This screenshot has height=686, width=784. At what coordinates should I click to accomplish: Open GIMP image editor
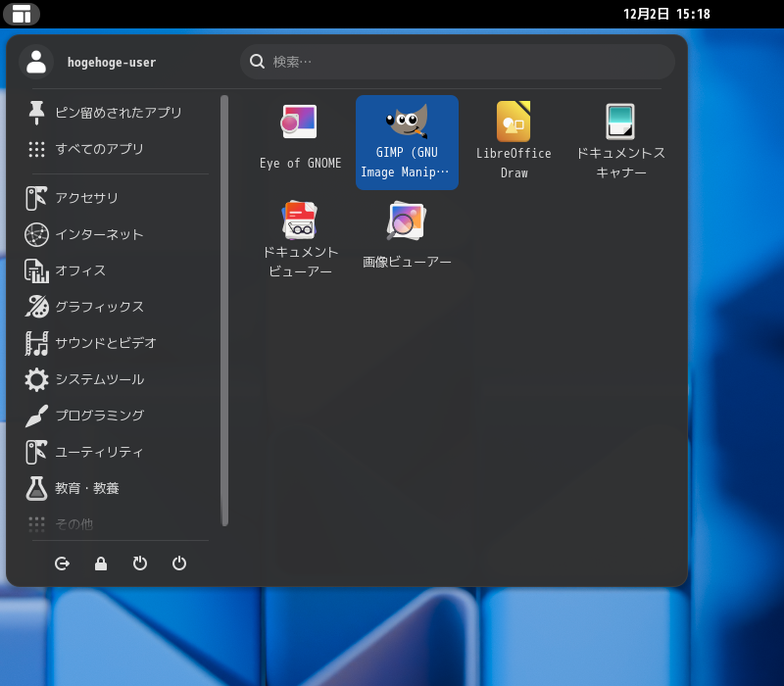coord(407,142)
